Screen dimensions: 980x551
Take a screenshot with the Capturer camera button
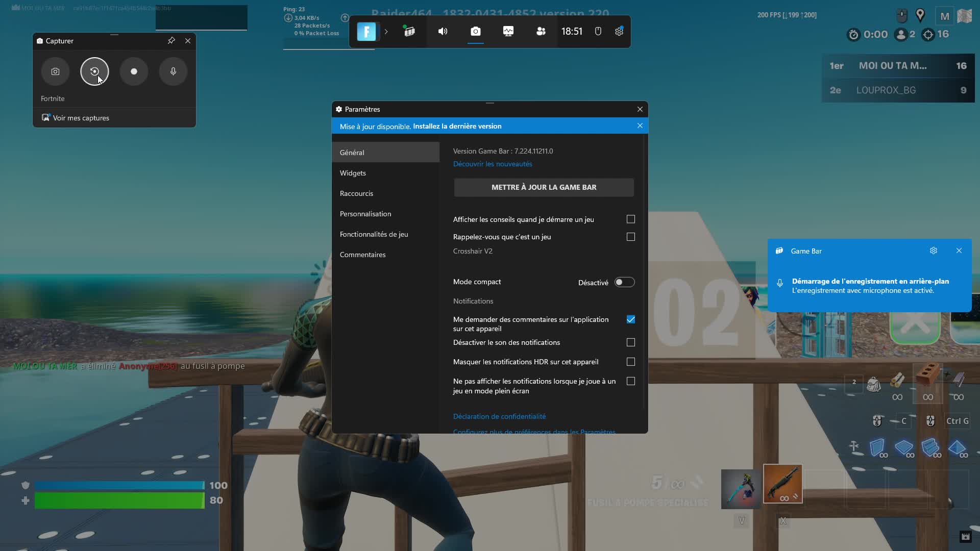click(x=55, y=71)
